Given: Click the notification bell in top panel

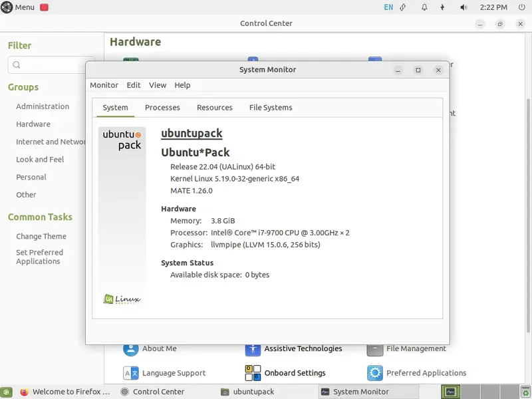Looking at the screenshot, I should [x=424, y=7].
